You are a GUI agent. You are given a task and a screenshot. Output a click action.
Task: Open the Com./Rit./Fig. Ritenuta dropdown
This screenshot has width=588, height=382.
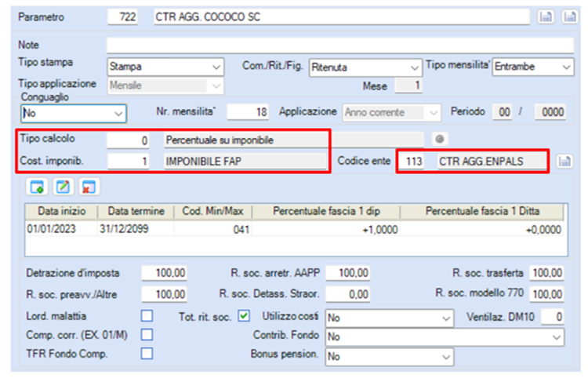point(365,67)
